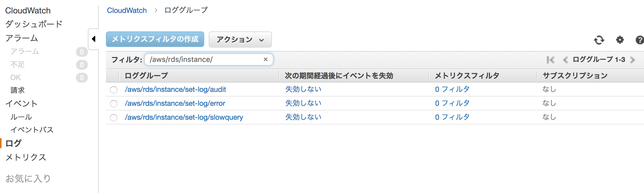The image size is (644, 193).
Task: Click the help question mark icon
Action: (x=639, y=40)
